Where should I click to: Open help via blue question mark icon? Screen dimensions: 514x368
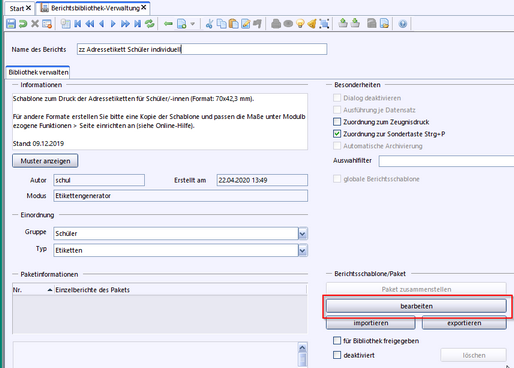[403, 24]
